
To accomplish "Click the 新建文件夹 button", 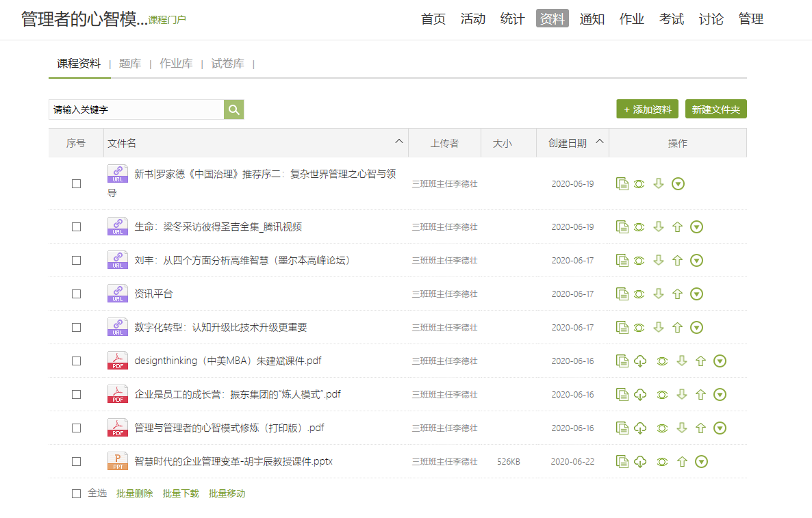I will [715, 109].
